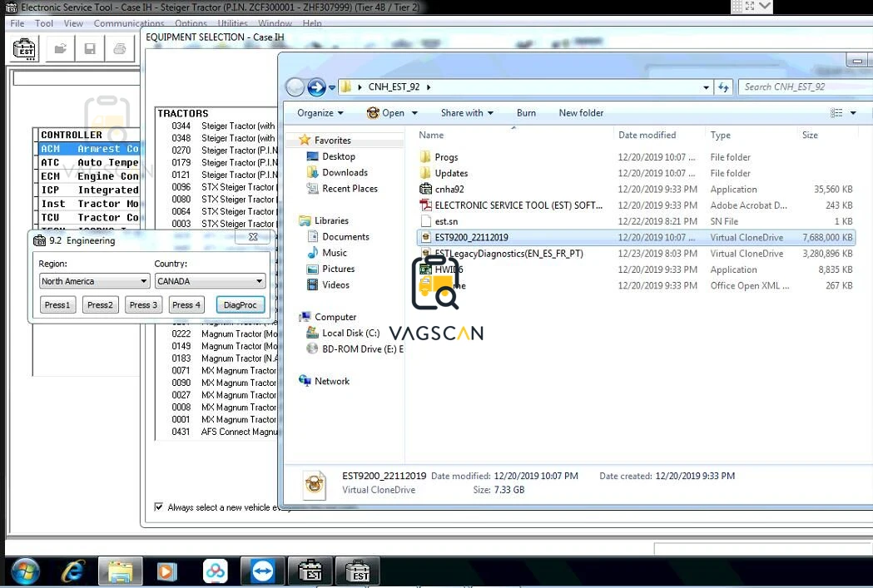The width and height of the screenshot is (873, 588).
Task: Toggle 'Always select a new vehicle' checkbox
Action: click(x=159, y=506)
